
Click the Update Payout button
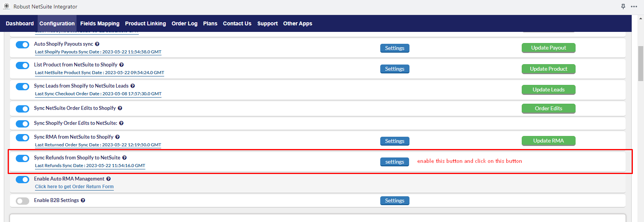[x=548, y=48]
